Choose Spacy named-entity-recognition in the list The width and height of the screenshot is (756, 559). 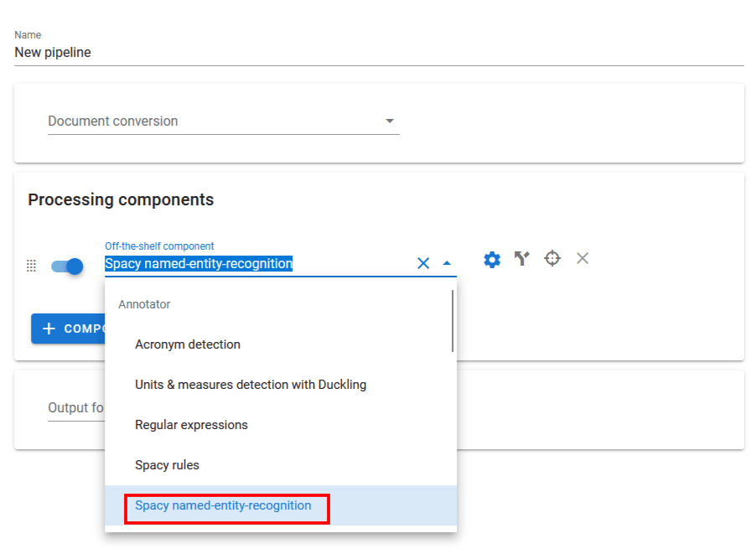click(x=223, y=505)
